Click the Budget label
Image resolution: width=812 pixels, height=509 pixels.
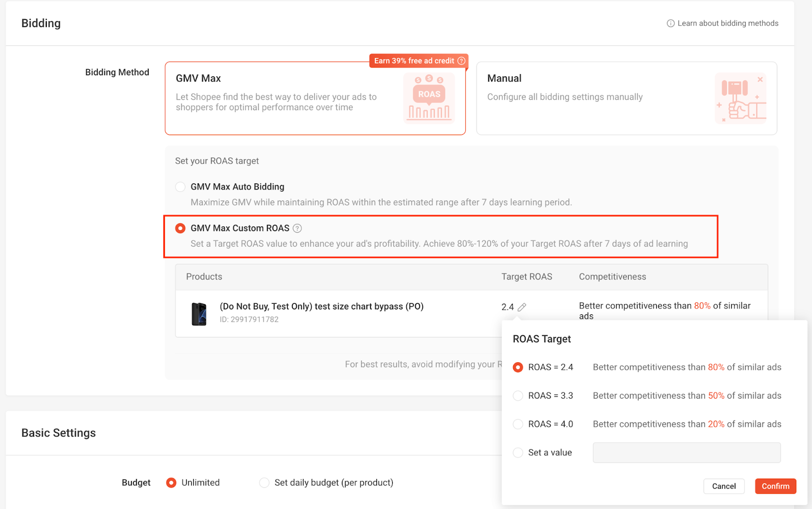click(x=136, y=483)
